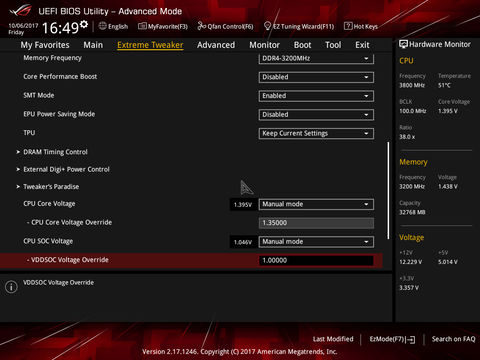The height and width of the screenshot is (360, 480).
Task: Click the info icon beside VDDSOC description
Action: click(x=11, y=287)
